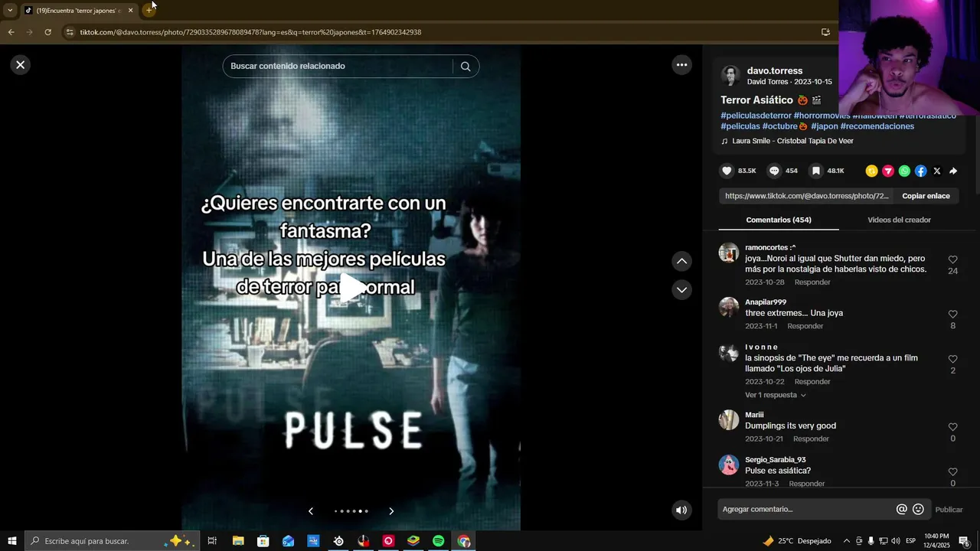Click the search magnifier icon
The width and height of the screenshot is (980, 551).
click(x=465, y=66)
